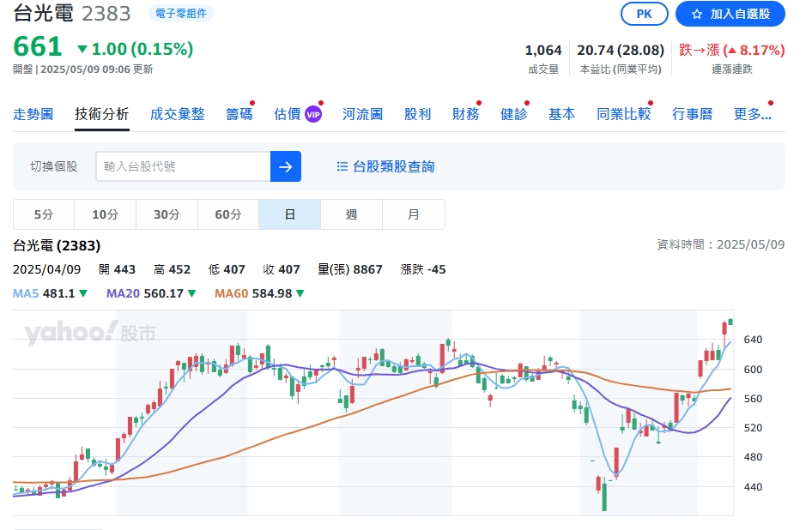This screenshot has height=530, width=812.
Task: Switch to the 走勢圖 tab
Action: [33, 114]
